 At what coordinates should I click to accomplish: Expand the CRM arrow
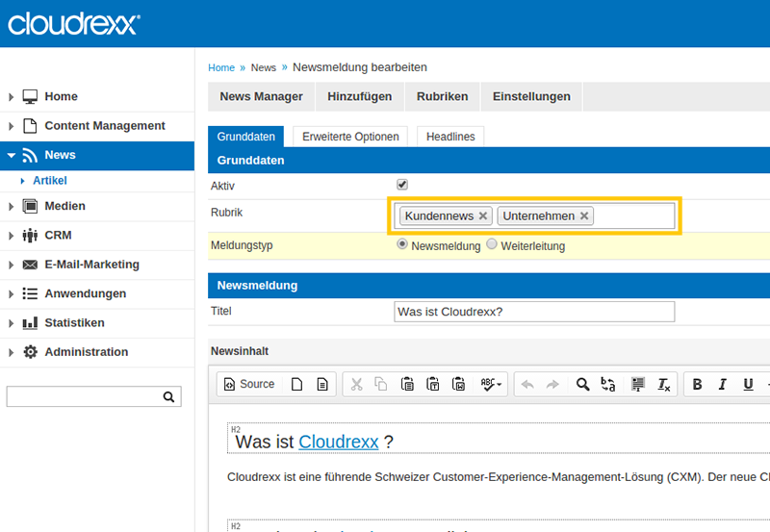coord(11,236)
